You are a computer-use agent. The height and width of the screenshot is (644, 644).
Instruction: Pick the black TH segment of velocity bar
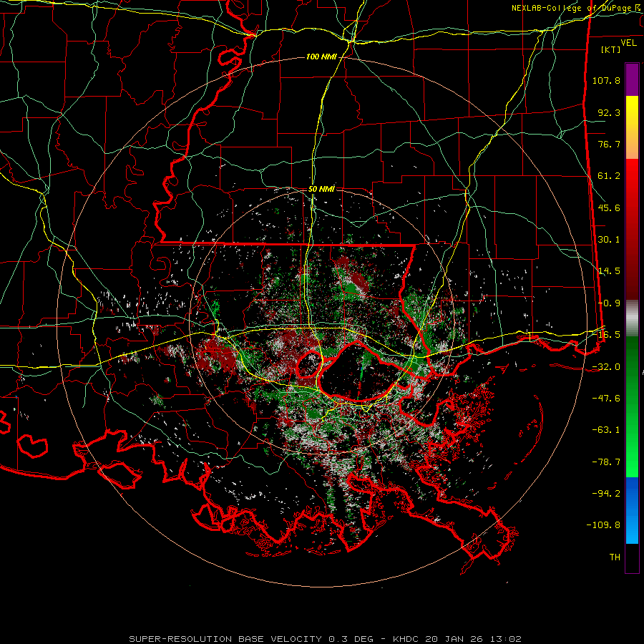tap(632, 557)
